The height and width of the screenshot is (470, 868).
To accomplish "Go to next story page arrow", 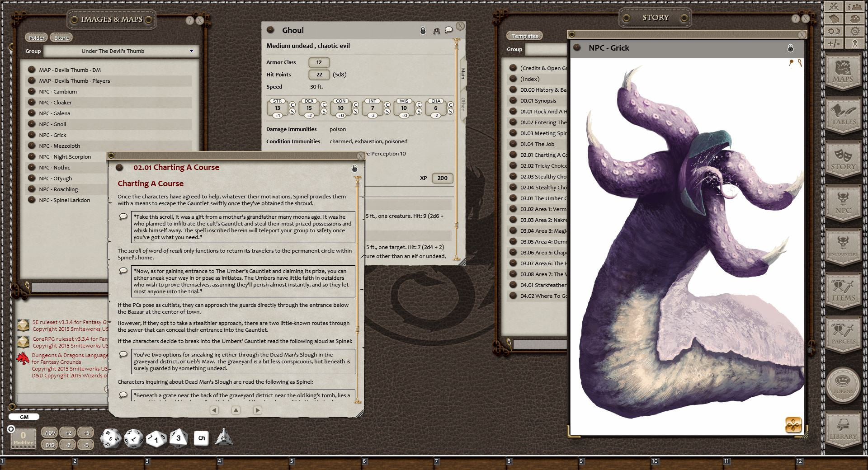I will [x=258, y=410].
